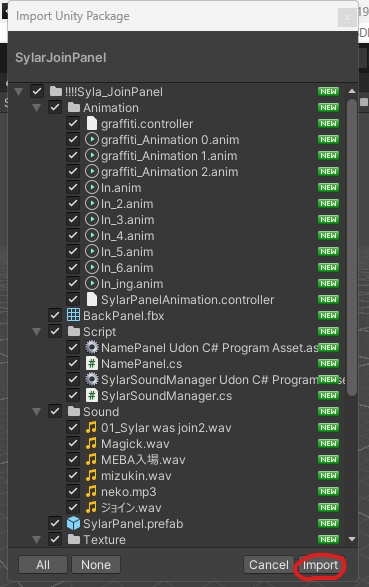
Task: Click the ジョイン.wav audio note icon
Action: [91, 508]
